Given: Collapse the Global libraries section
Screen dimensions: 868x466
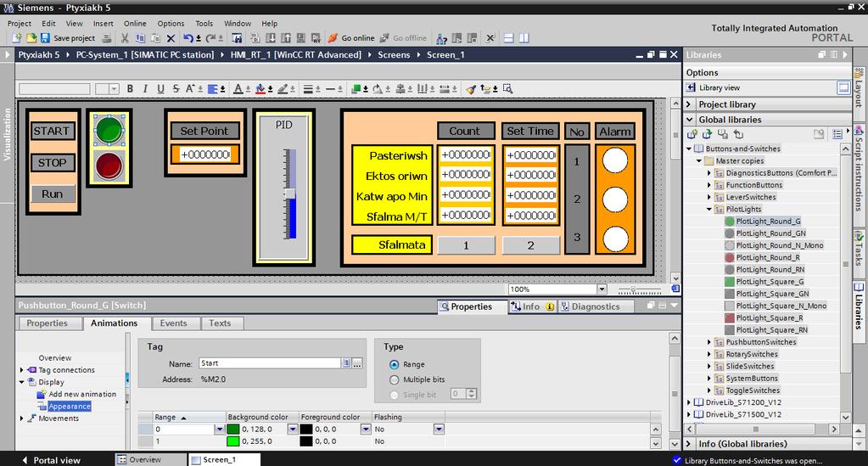Looking at the screenshot, I should (x=689, y=119).
